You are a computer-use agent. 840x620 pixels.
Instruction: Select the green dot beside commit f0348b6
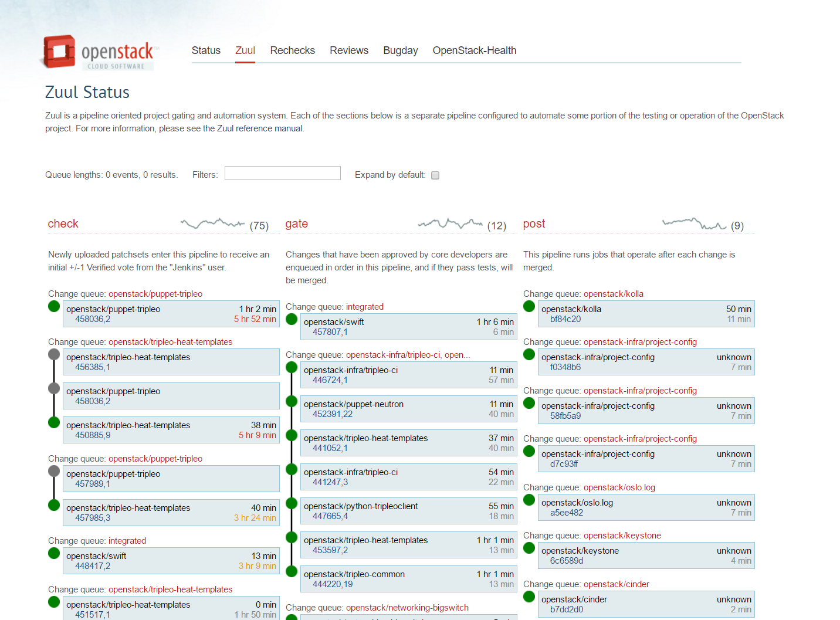(529, 354)
